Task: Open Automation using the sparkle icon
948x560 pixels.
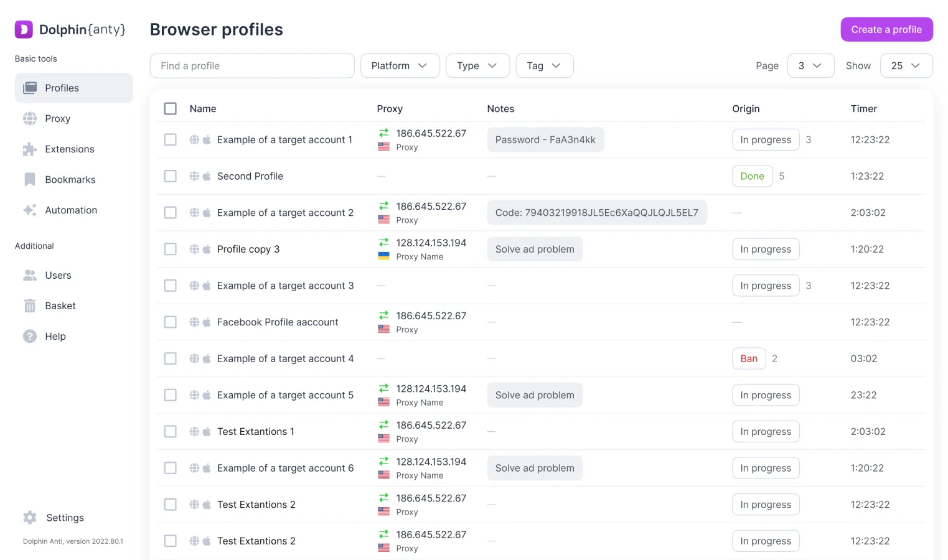Action: 30,210
